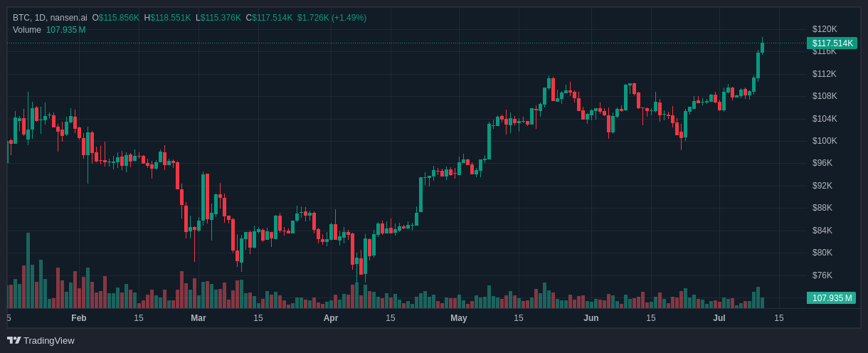Select the Mar label on time axis

(x=198, y=318)
